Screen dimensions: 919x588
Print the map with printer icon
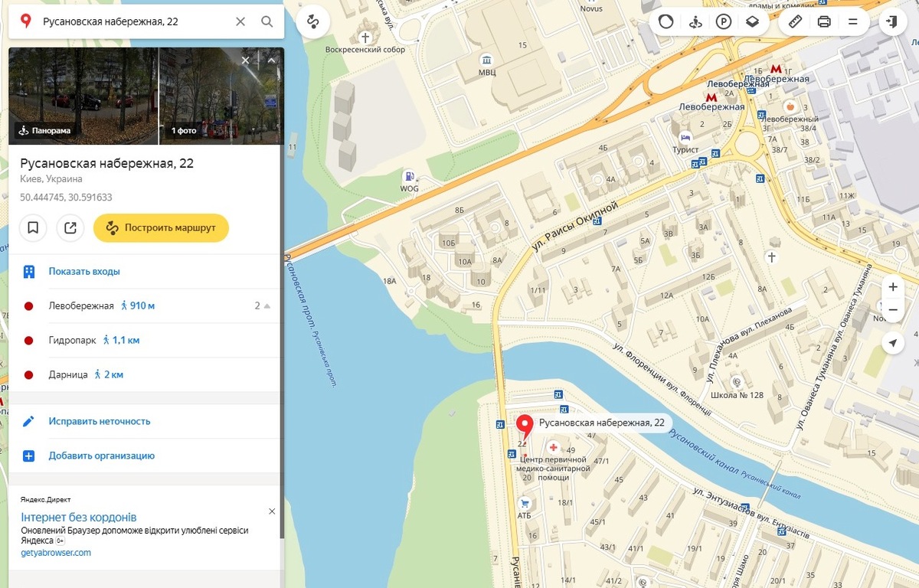[824, 21]
